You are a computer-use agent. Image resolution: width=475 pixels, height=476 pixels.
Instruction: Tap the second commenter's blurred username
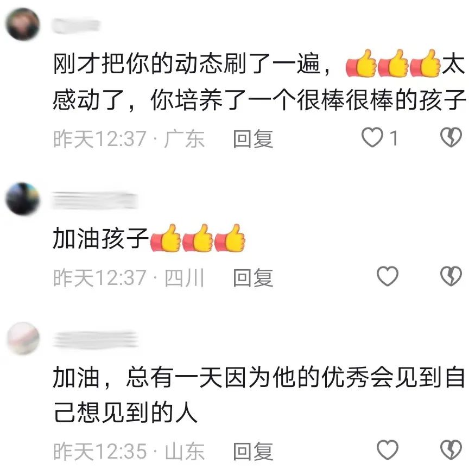click(x=95, y=200)
